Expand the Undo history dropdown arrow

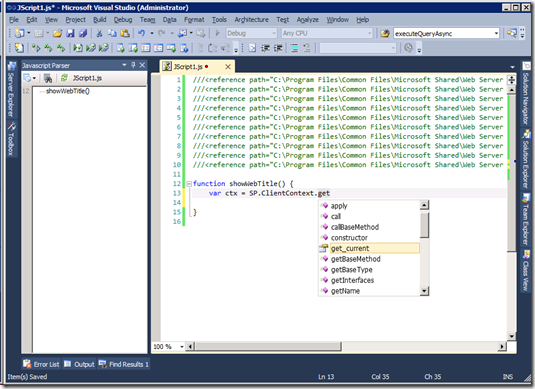pyautogui.click(x=151, y=33)
